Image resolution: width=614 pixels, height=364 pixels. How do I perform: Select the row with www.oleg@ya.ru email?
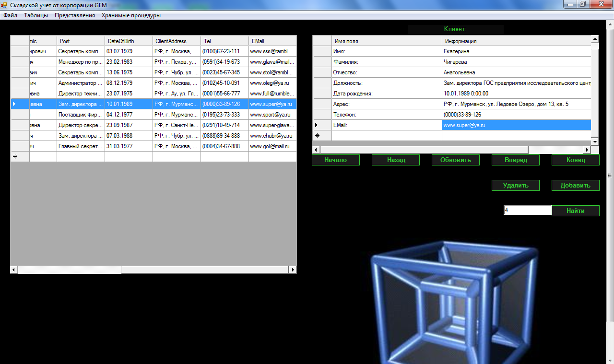click(x=272, y=83)
